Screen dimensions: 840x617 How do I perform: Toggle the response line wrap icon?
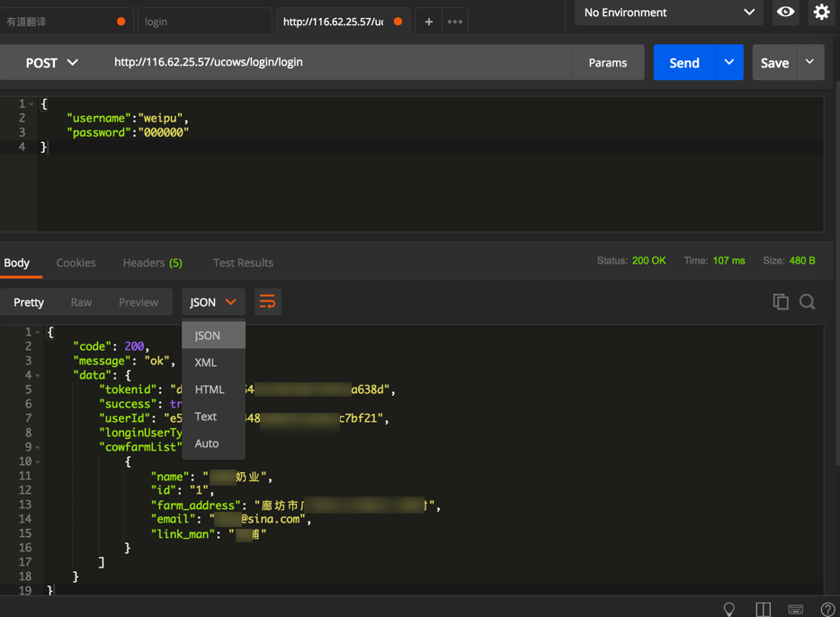click(x=267, y=301)
